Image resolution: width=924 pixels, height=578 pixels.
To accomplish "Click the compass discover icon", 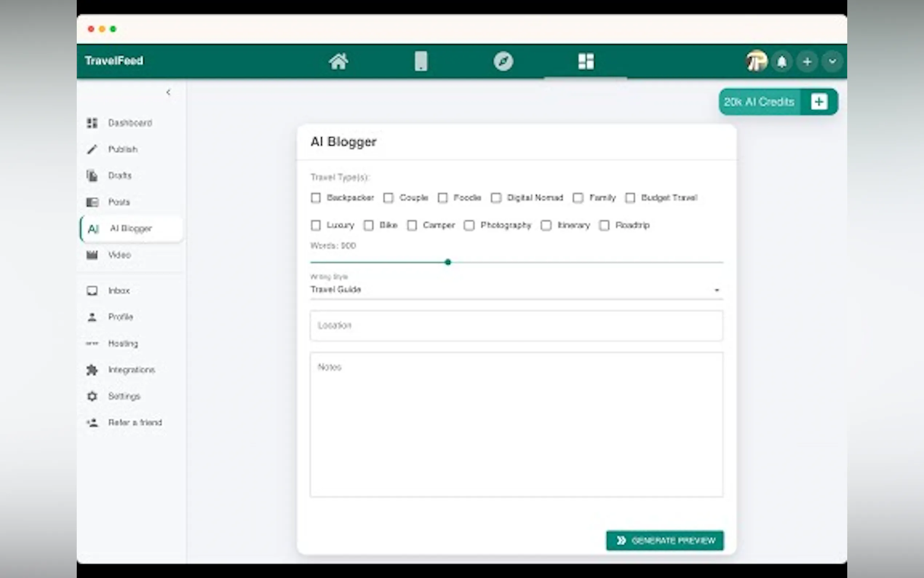I will [x=503, y=62].
